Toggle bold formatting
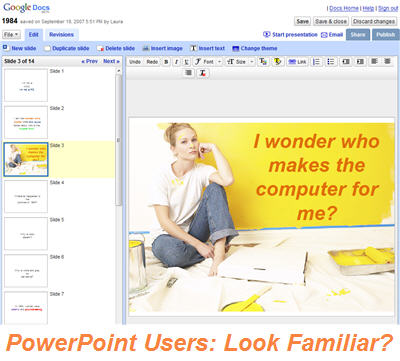This screenshot has height=361, width=400. coord(166,62)
